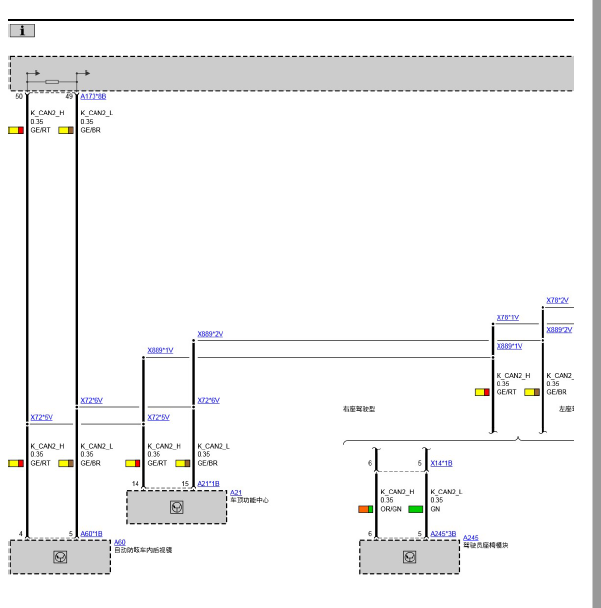601x608 pixels.
Task: Open the A60*1B connector link
Action: [92, 534]
